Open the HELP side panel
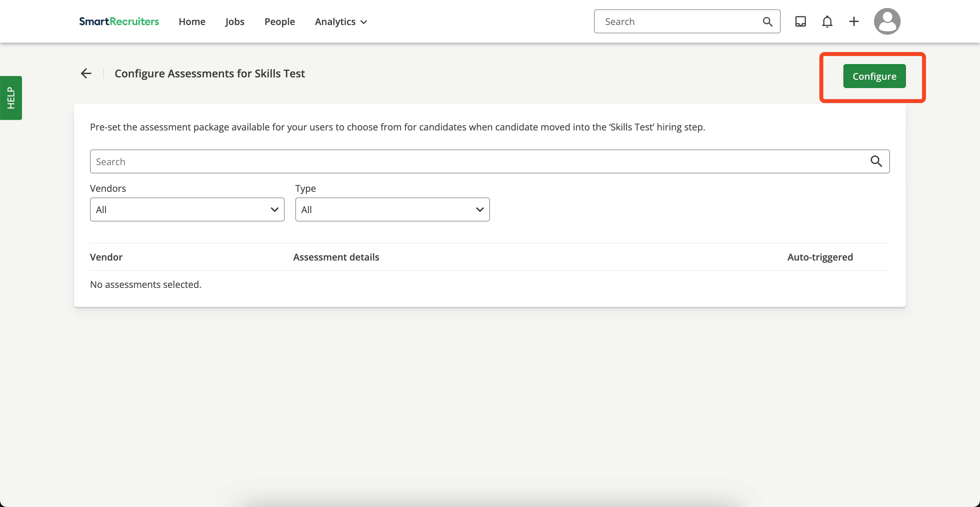The width and height of the screenshot is (980, 507). (11, 98)
